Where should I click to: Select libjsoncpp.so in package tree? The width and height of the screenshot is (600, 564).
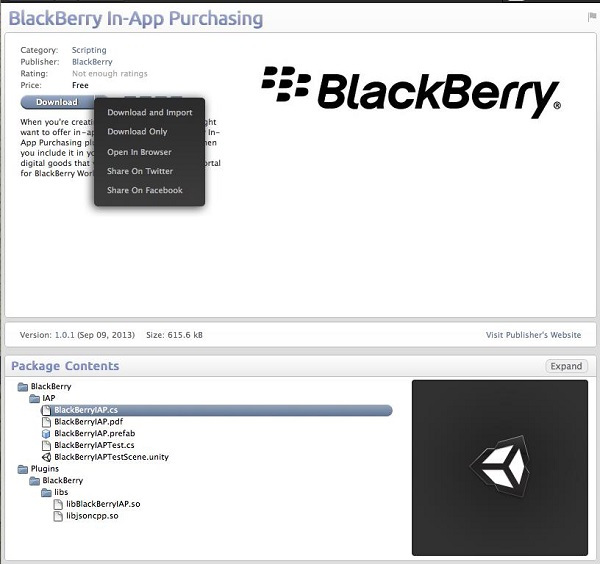[92, 516]
